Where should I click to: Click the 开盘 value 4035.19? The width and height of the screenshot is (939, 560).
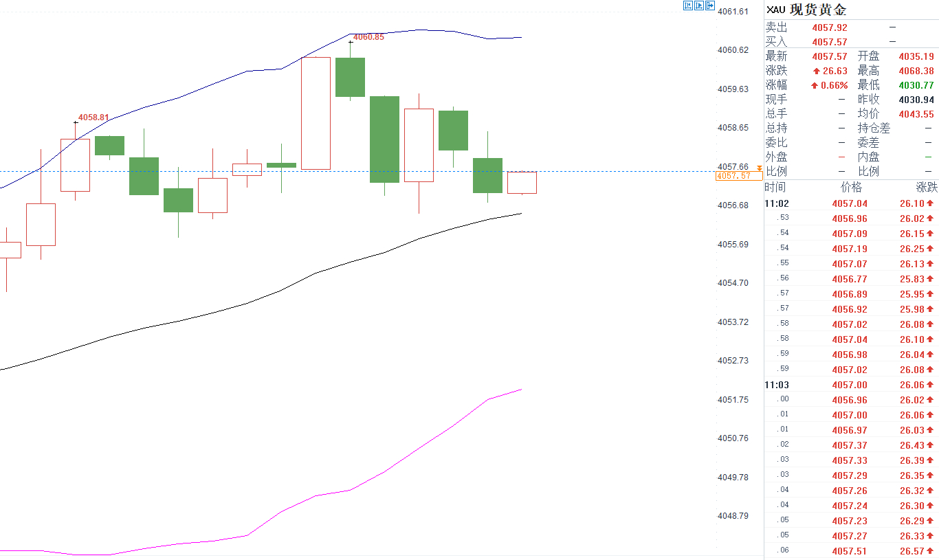(x=916, y=56)
